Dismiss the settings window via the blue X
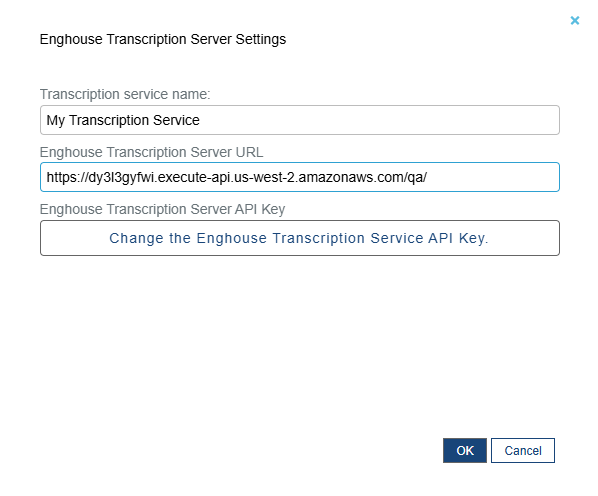Image resolution: width=598 pixels, height=496 pixels. [575, 20]
